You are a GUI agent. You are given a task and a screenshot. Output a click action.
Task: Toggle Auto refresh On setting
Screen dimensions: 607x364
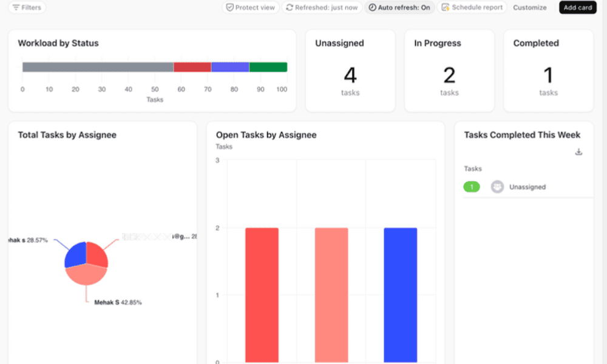[399, 7]
